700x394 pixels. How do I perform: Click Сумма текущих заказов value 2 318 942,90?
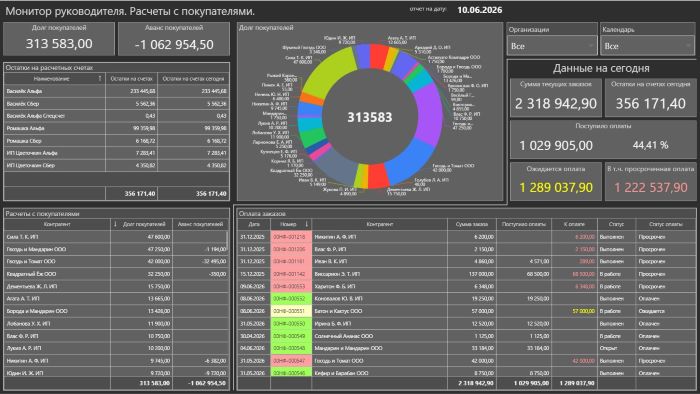pyautogui.click(x=556, y=104)
